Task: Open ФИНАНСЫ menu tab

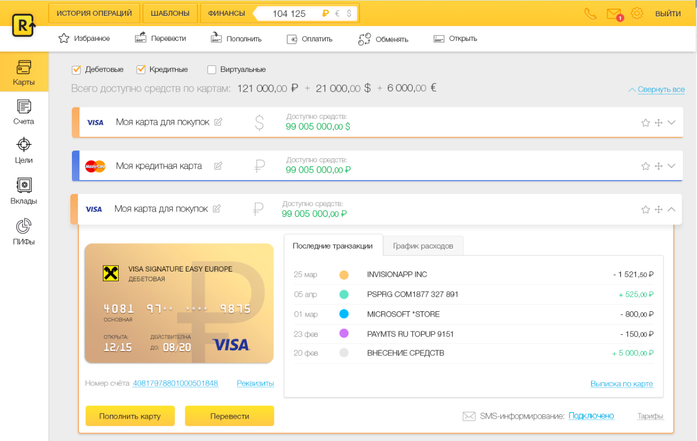Action: pyautogui.click(x=227, y=13)
